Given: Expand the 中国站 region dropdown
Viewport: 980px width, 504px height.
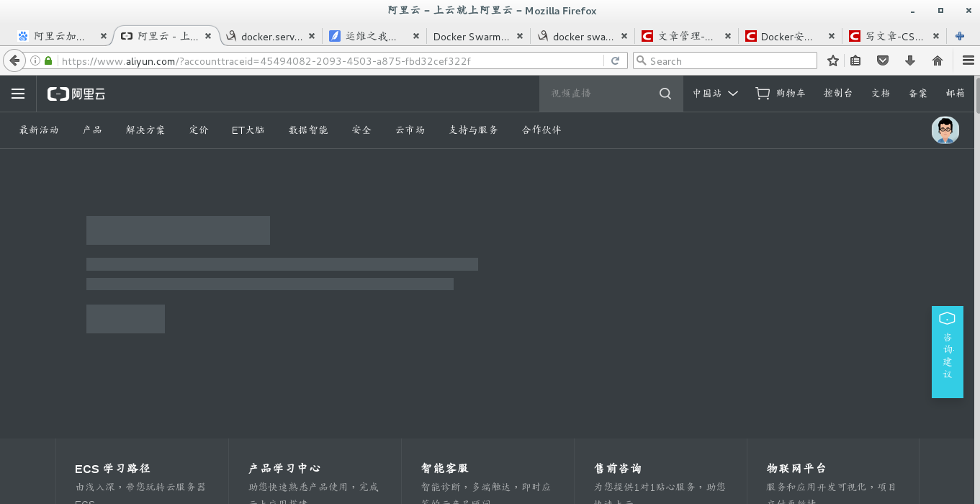Looking at the screenshot, I should pos(715,94).
